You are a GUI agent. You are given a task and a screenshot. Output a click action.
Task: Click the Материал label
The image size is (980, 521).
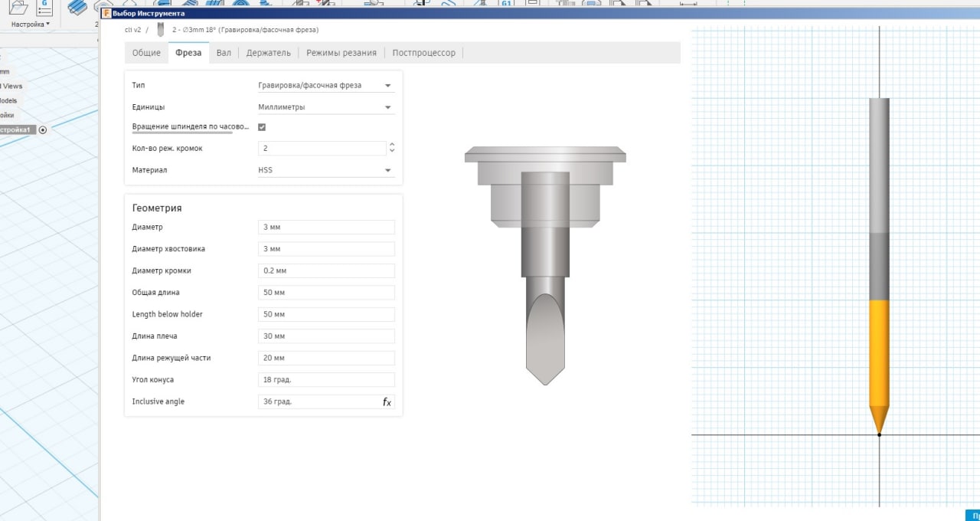[149, 170]
